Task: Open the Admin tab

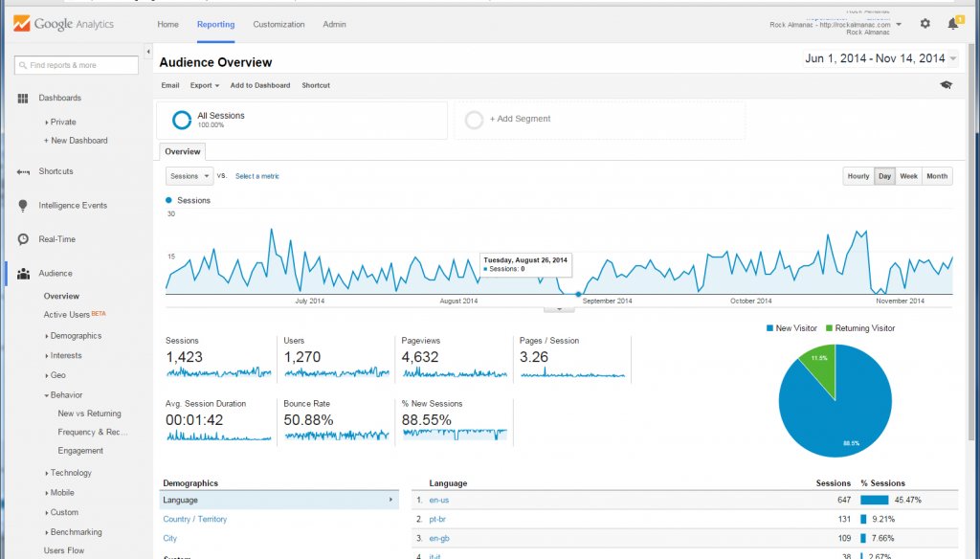Action: click(334, 24)
